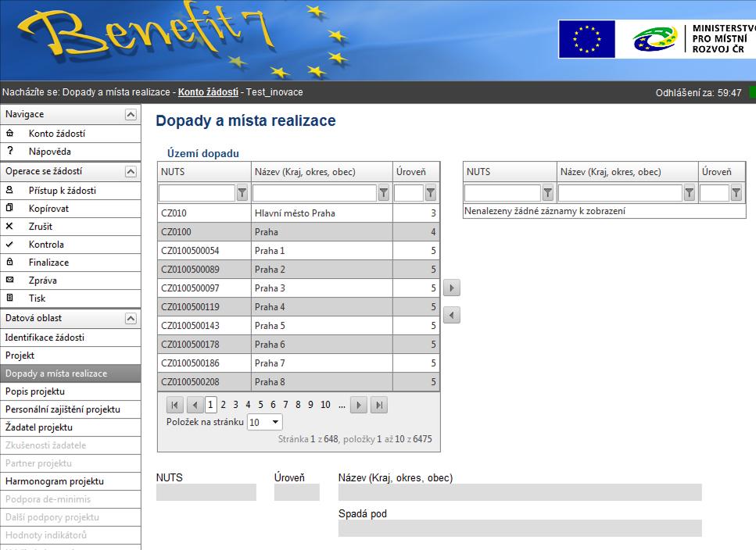The image size is (756, 550).
Task: Open the Položek na stránku dropdown
Action: pyautogui.click(x=265, y=423)
